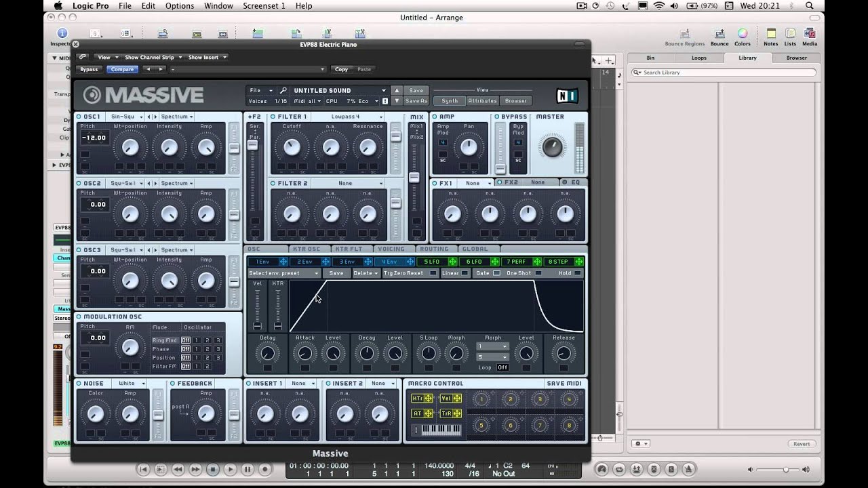
Task: Toggle the Feedback section power button
Action: (173, 383)
